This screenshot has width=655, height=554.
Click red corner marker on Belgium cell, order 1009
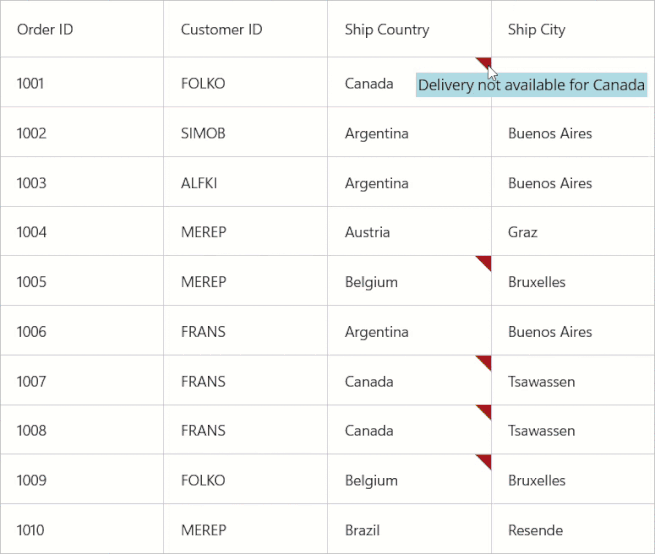tap(485, 460)
